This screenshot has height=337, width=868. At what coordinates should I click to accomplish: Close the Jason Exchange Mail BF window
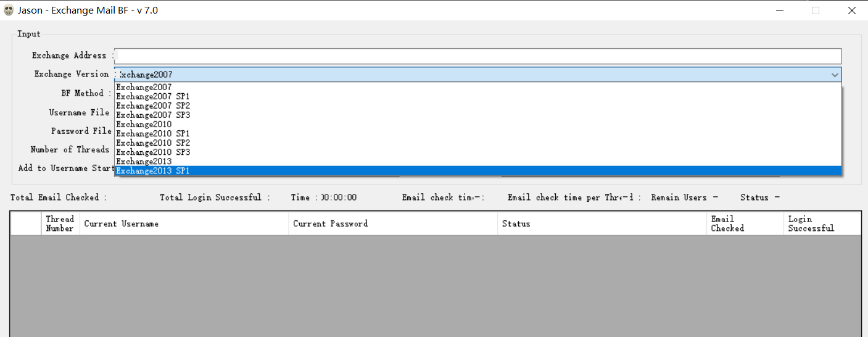click(851, 10)
